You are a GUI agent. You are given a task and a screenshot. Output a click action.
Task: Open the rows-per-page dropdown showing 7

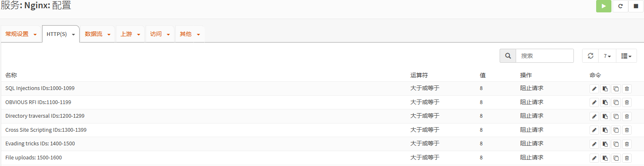[607, 56]
